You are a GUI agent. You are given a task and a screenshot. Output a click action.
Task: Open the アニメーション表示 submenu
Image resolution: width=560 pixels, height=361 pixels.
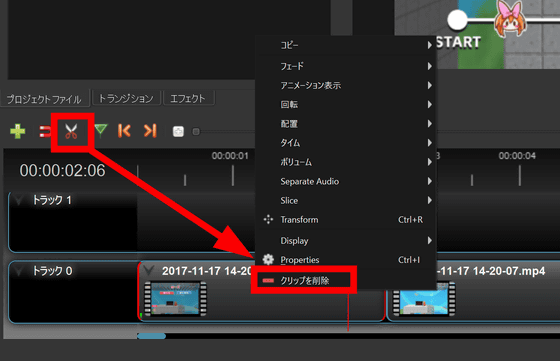pos(345,85)
